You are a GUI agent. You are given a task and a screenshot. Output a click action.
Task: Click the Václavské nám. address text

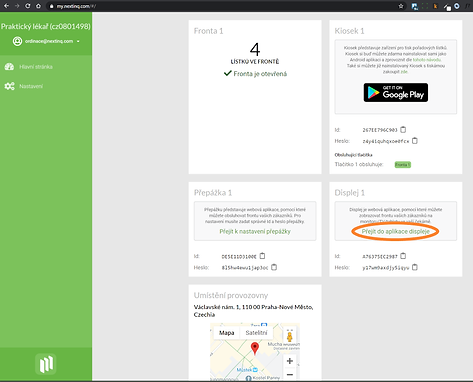(x=253, y=311)
